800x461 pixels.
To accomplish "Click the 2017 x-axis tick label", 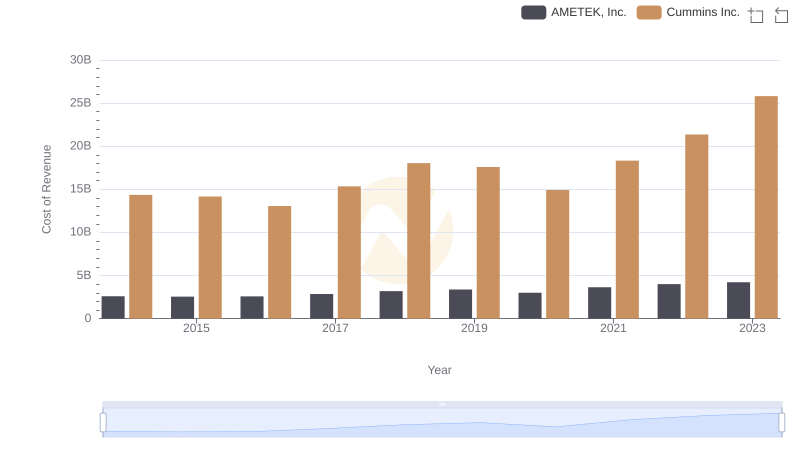I will tap(335, 328).
